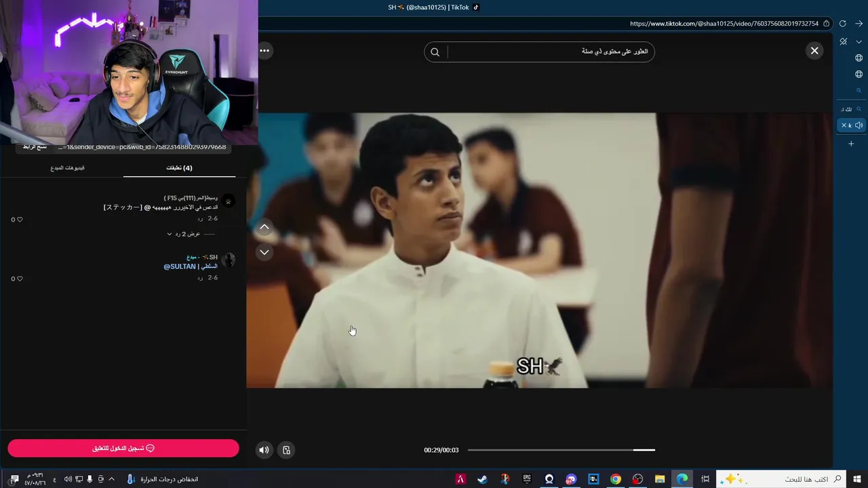This screenshot has width=868, height=488.
Task: Close the active vertical tab
Action: click(844, 125)
